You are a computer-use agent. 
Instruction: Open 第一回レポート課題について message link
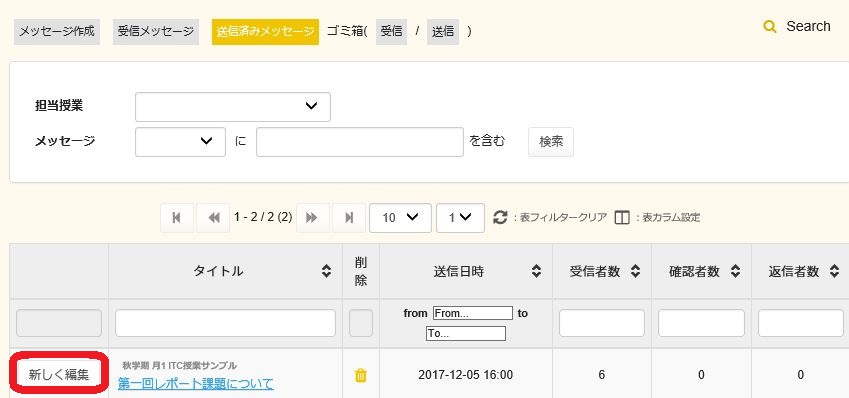[195, 384]
